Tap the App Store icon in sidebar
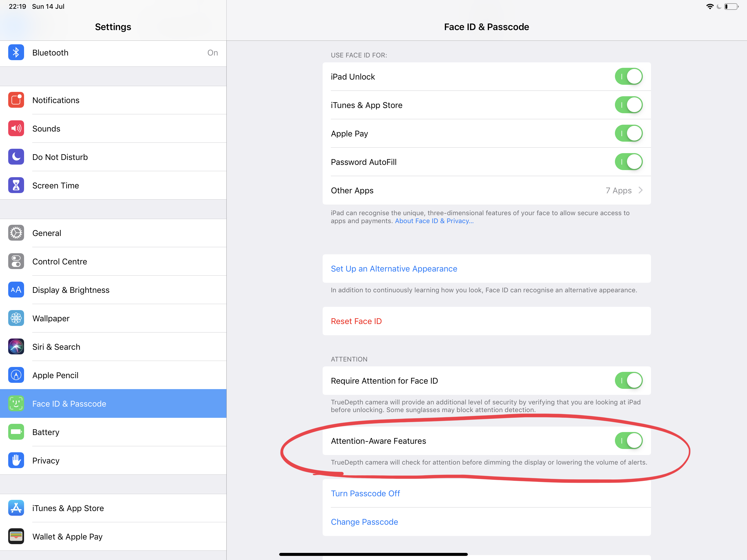 (16, 508)
